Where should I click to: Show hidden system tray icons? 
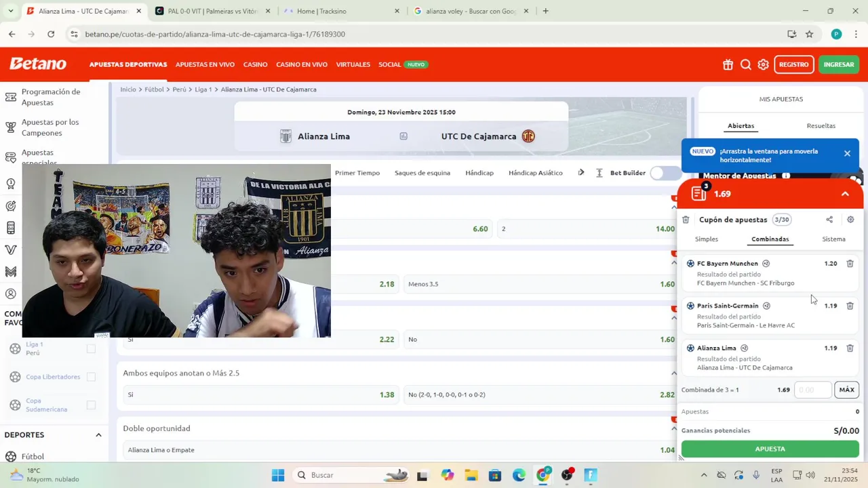tap(703, 475)
